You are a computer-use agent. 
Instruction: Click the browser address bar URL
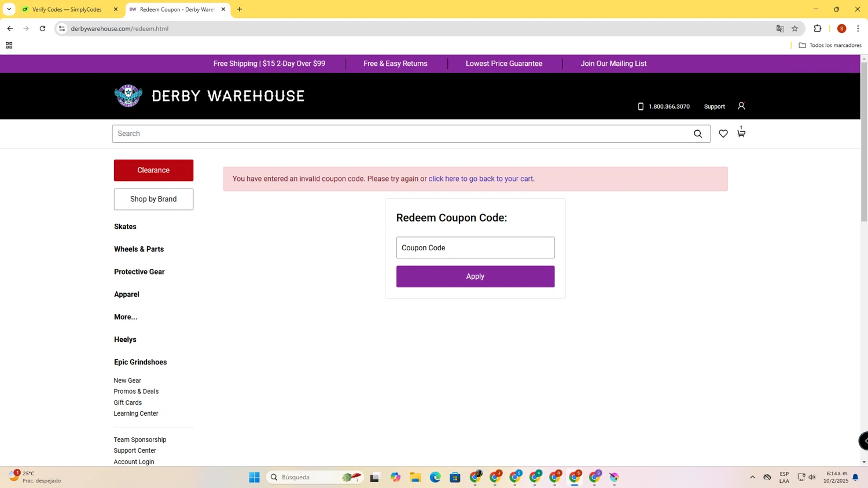[x=120, y=28]
